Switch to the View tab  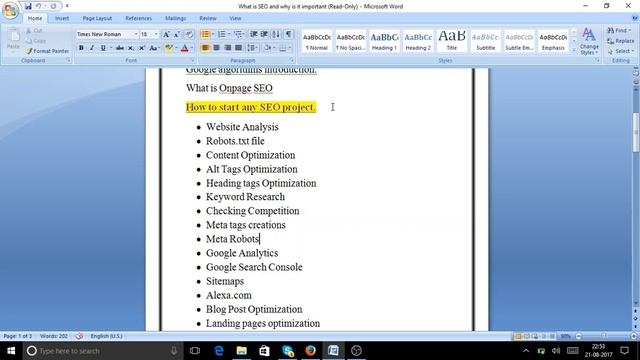click(235, 18)
